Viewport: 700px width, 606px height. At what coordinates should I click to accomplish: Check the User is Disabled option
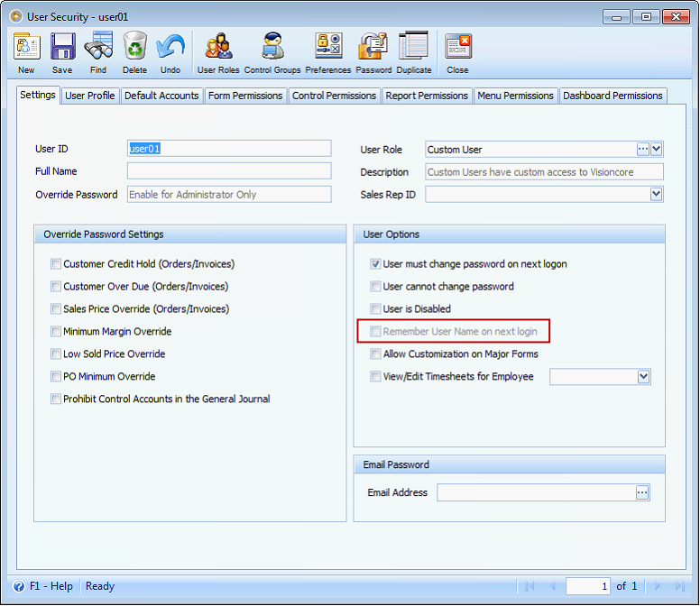375,309
